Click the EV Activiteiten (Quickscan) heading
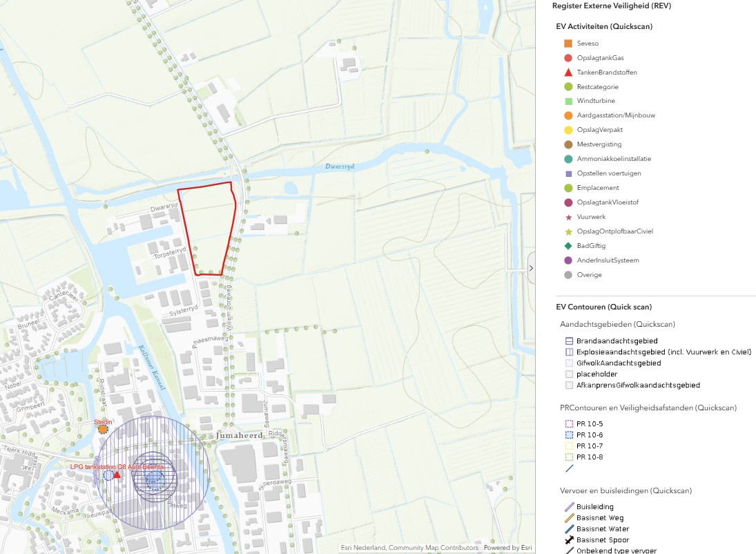Image resolution: width=756 pixels, height=554 pixels. tap(604, 26)
